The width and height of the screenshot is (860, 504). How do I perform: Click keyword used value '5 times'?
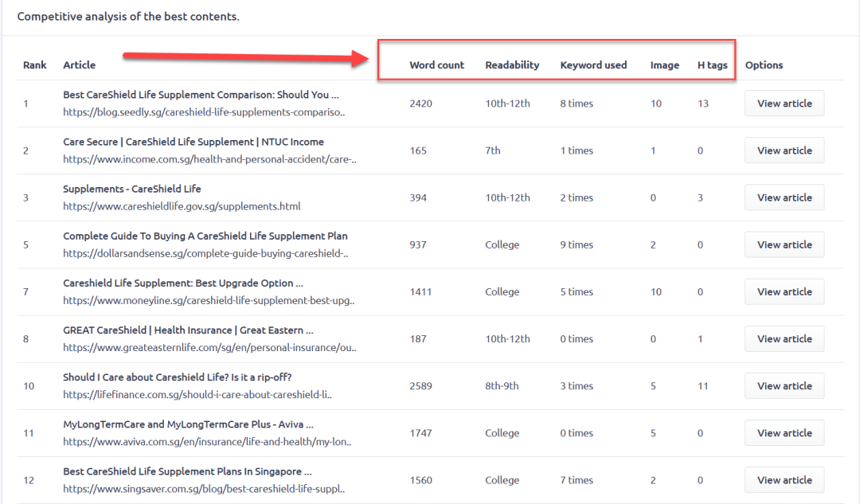point(577,292)
